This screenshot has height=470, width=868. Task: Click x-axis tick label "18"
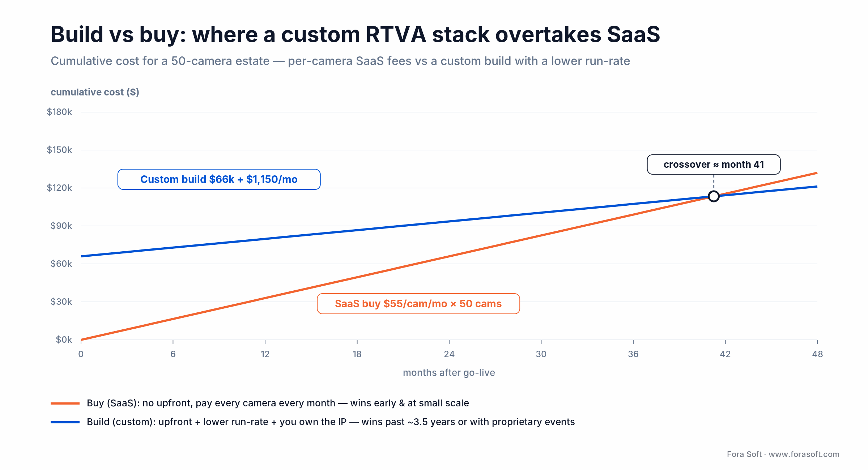(x=357, y=354)
